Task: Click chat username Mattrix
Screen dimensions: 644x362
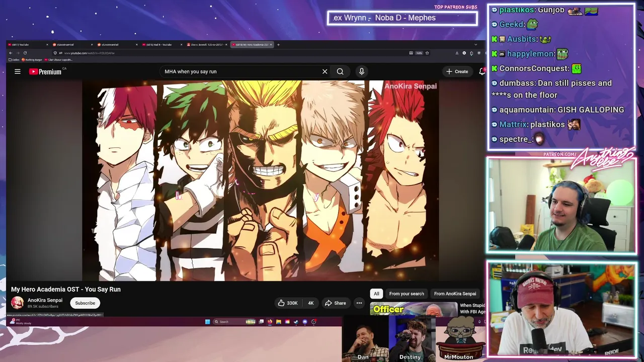Action: pos(513,124)
